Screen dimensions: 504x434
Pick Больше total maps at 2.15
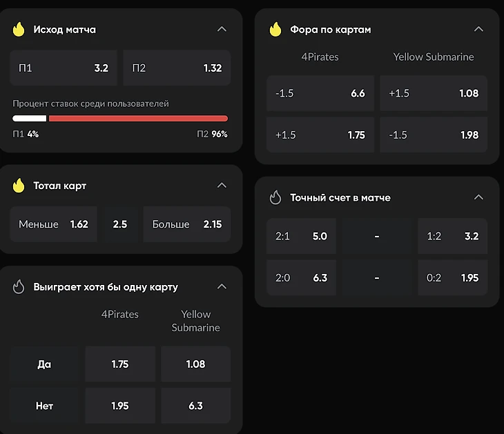tap(186, 224)
